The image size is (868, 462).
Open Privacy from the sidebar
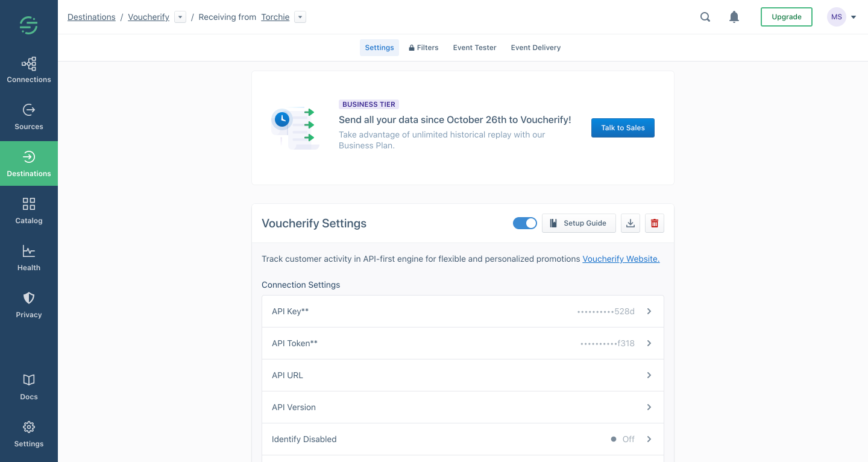point(29,306)
